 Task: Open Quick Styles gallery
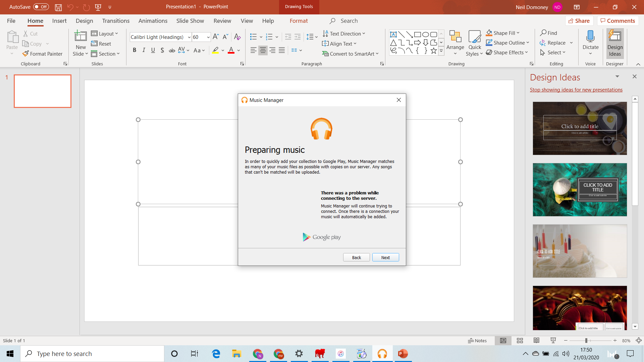pyautogui.click(x=474, y=43)
